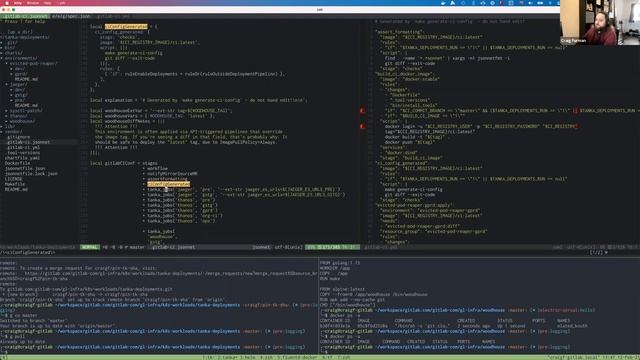Select pre/ folder under jaeger
Screen dimensions: 640x360
(20, 100)
